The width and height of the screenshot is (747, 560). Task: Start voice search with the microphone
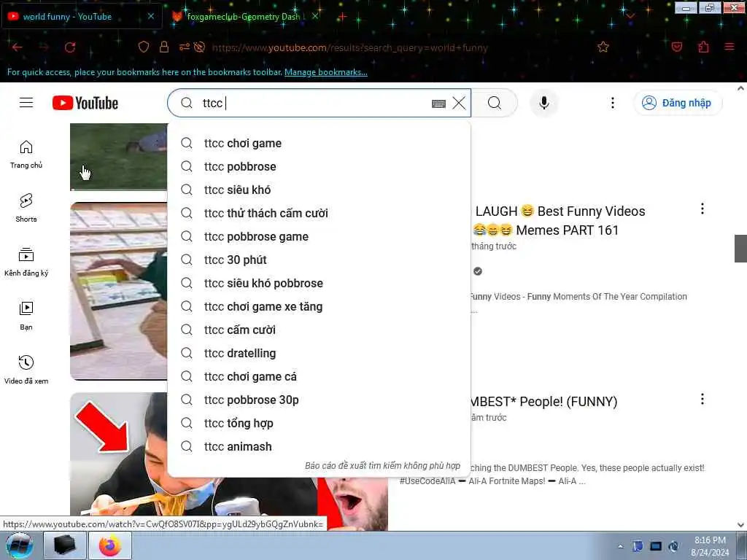tap(543, 103)
